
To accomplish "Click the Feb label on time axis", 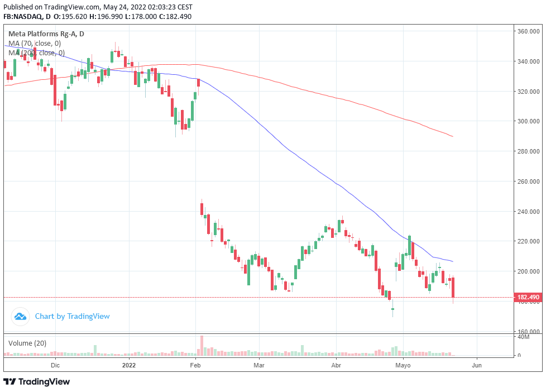I will coord(195,365).
